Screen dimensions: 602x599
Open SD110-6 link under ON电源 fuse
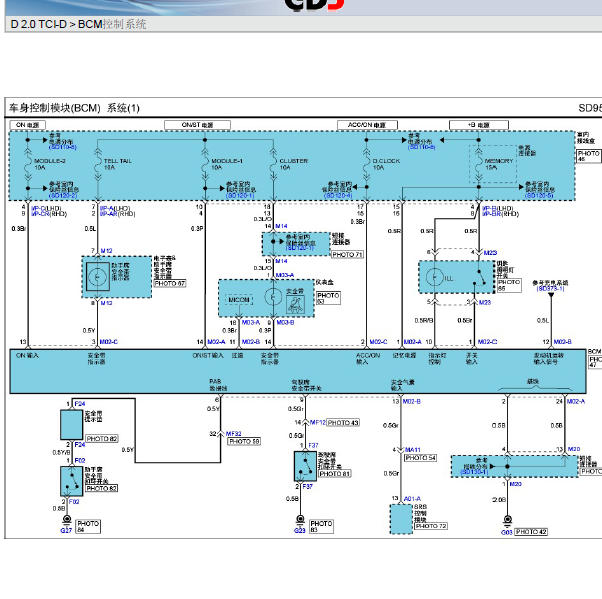(x=63, y=147)
